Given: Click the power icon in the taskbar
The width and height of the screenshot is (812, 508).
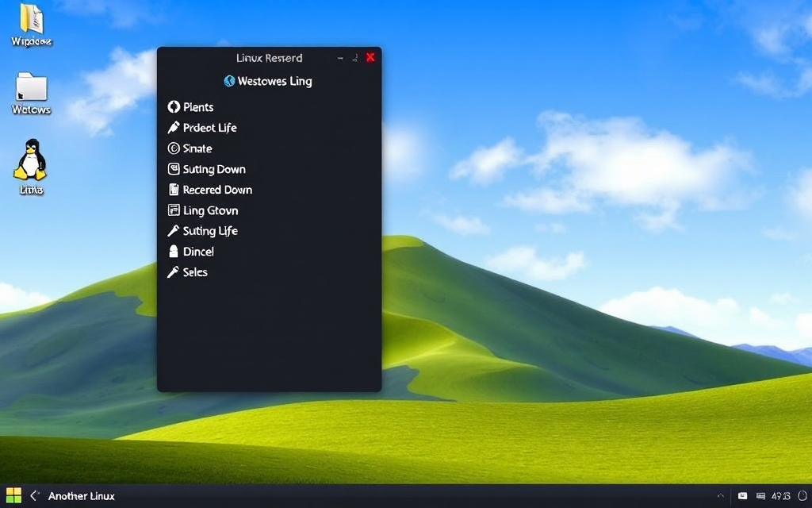Looking at the screenshot, I should tap(803, 495).
